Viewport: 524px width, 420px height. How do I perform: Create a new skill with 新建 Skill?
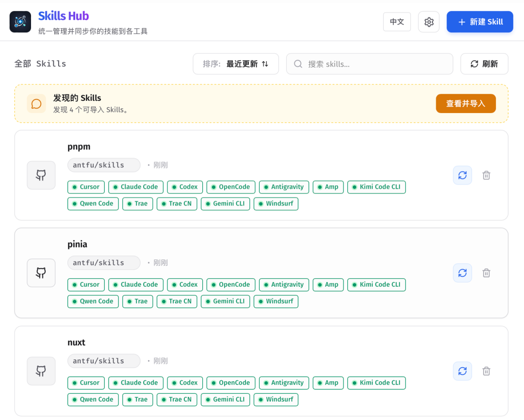[x=480, y=22]
